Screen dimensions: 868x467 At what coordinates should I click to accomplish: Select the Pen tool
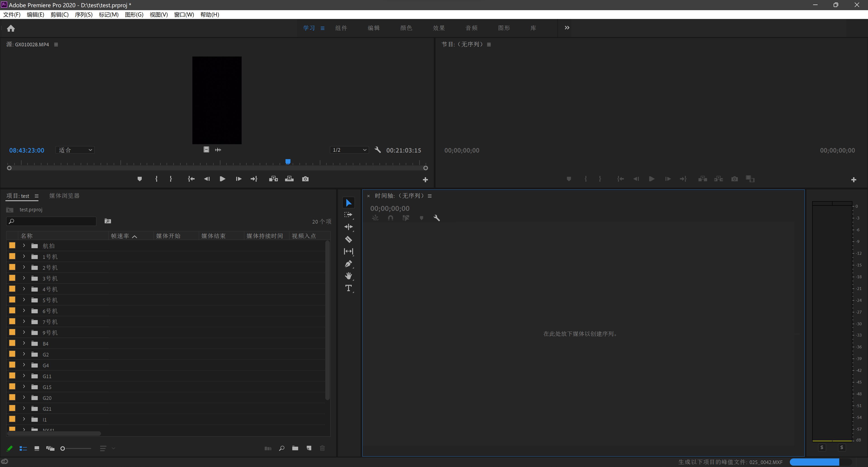pyautogui.click(x=348, y=264)
